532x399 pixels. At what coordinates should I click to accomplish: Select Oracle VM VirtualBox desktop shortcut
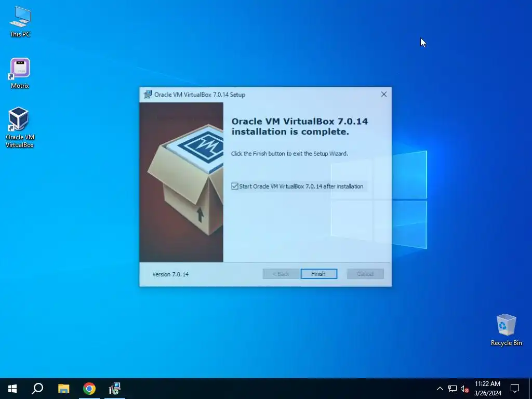click(19, 128)
